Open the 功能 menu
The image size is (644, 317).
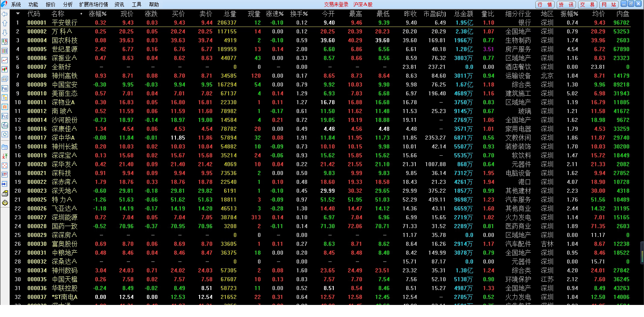click(x=33, y=4)
